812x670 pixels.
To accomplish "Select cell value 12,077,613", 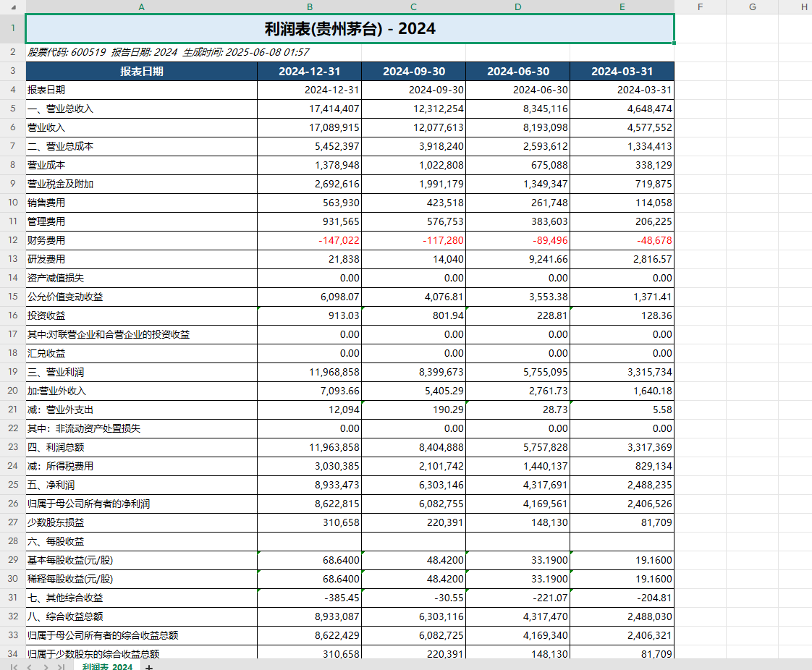I will coord(414,127).
